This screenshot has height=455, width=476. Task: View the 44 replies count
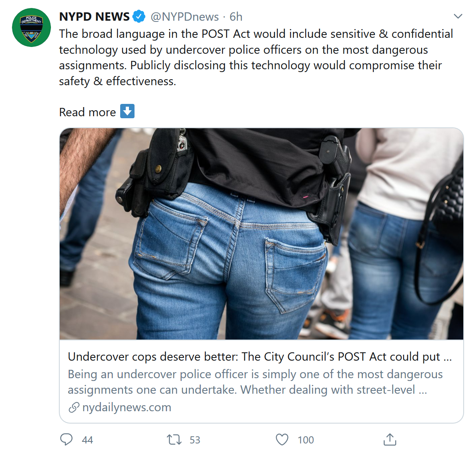[88, 440]
